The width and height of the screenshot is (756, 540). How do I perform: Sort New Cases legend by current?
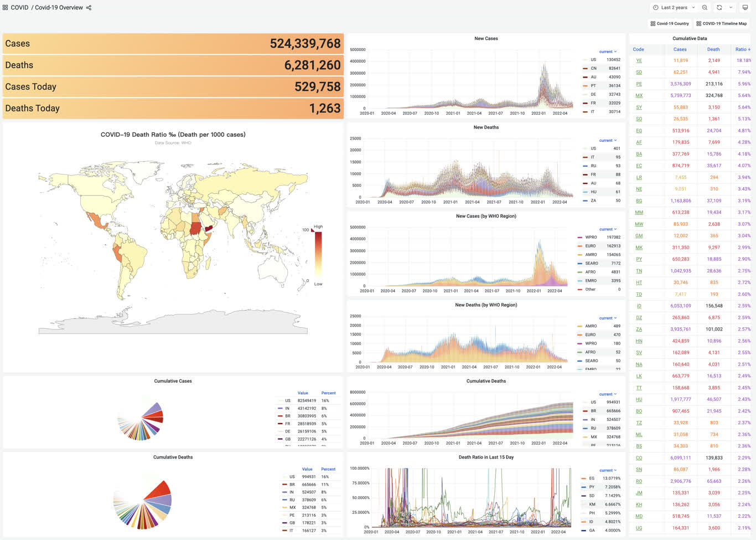coord(608,52)
